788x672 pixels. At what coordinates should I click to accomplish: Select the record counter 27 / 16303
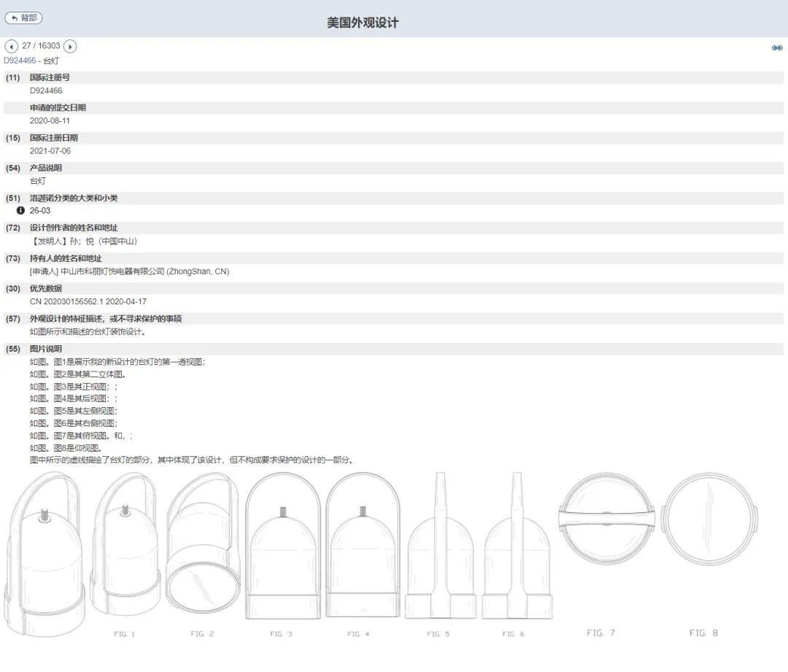tap(41, 46)
